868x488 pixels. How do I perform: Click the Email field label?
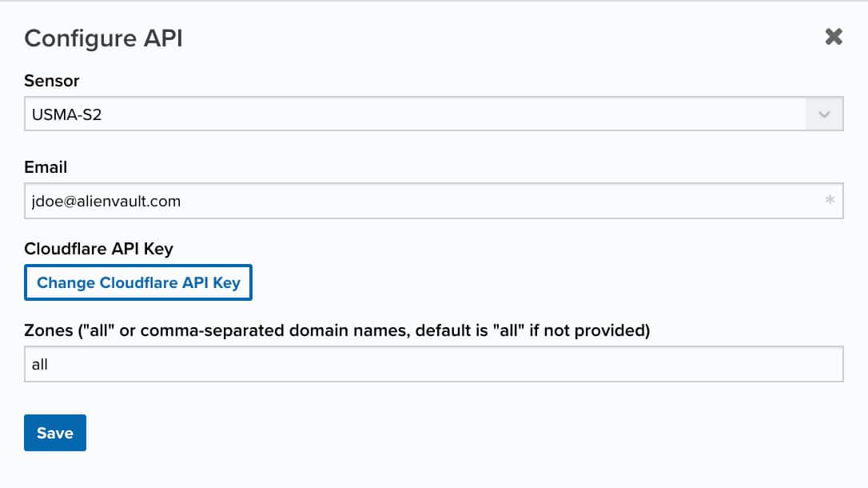click(x=46, y=167)
